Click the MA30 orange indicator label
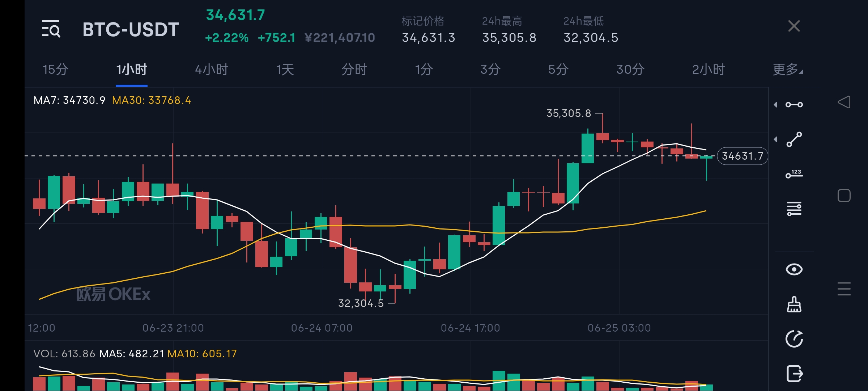 [x=152, y=100]
